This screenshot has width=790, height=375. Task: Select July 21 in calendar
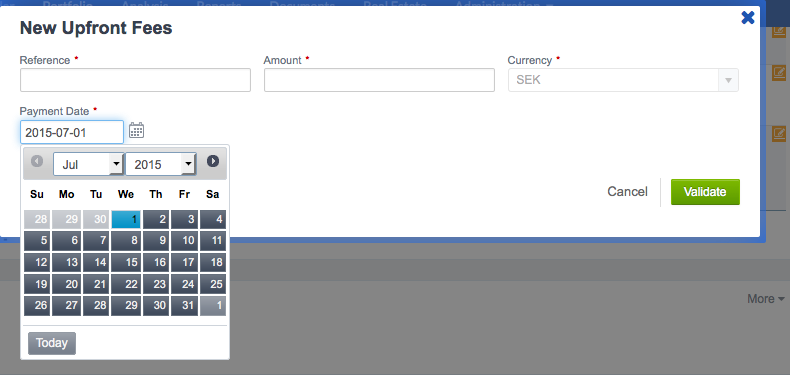[96, 284]
